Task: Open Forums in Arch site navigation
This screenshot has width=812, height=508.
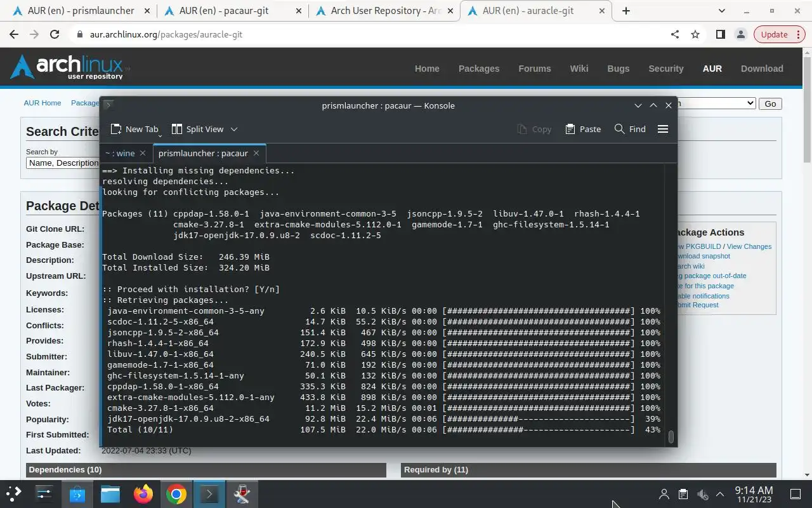Action: click(535, 69)
